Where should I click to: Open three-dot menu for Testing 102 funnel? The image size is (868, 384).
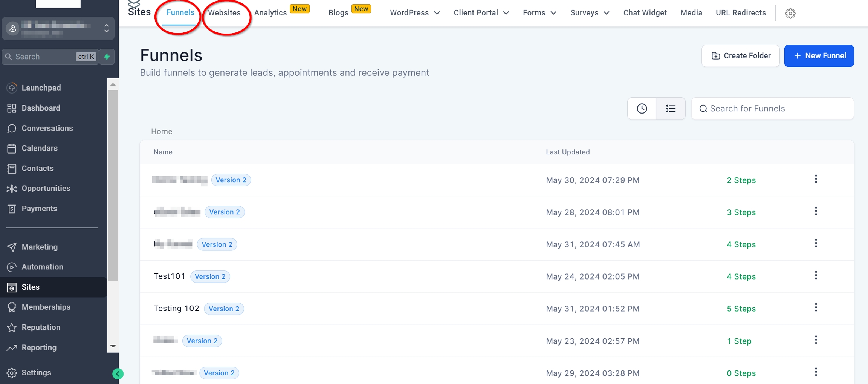[816, 308]
